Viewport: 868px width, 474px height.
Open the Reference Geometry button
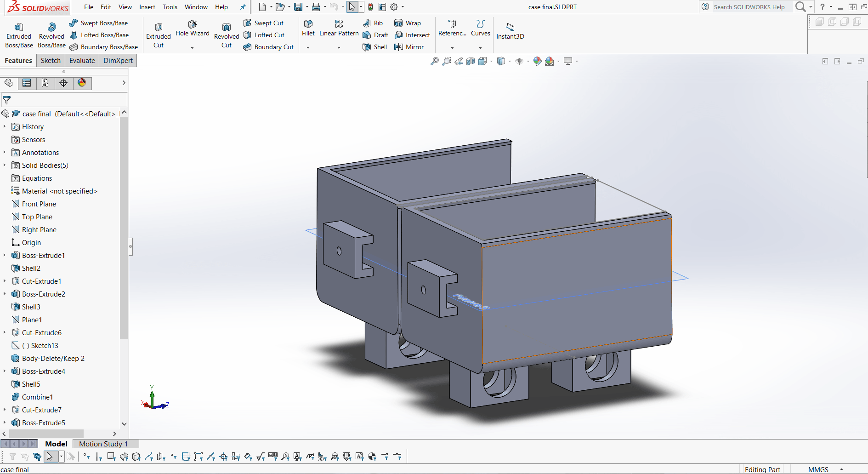pos(452,29)
